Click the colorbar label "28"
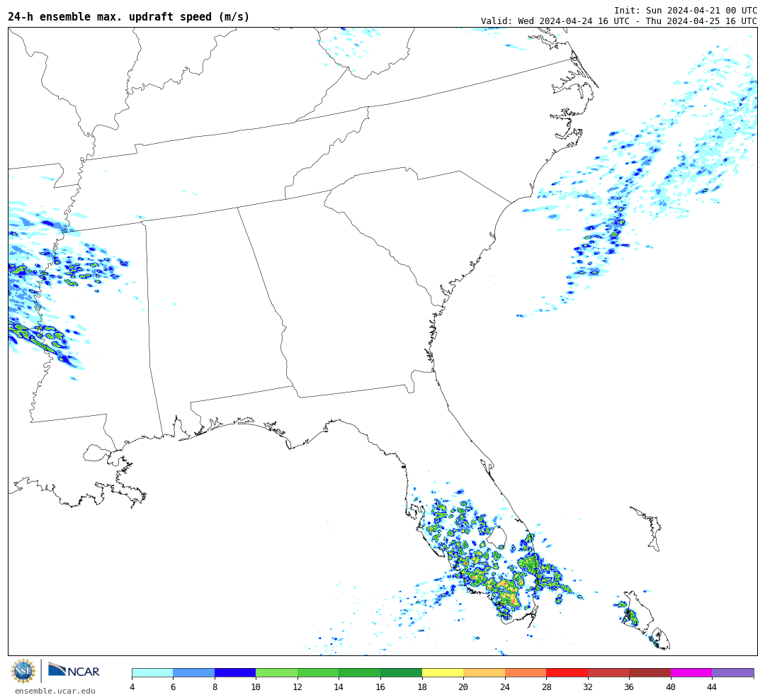Screen dimensions: 765x700 tap(546, 687)
